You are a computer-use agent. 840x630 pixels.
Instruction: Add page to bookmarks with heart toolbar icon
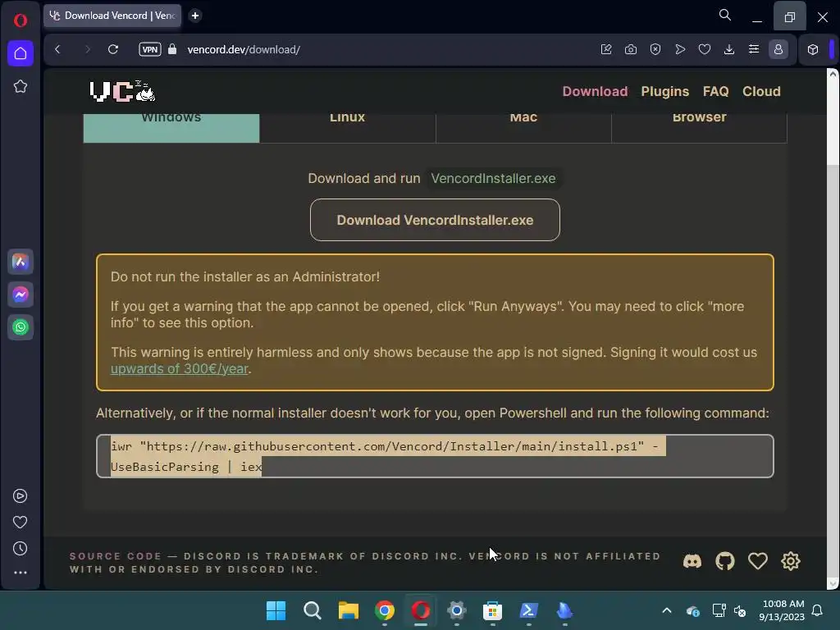[x=705, y=49]
